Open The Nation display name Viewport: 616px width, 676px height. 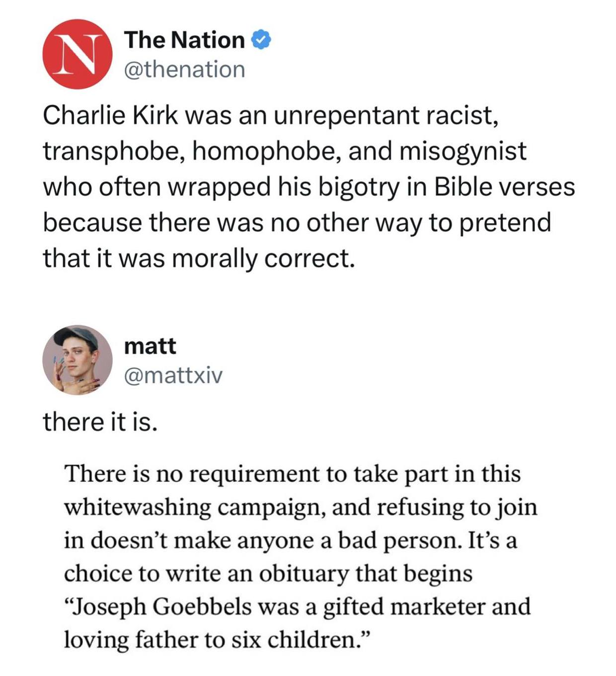[x=184, y=40]
